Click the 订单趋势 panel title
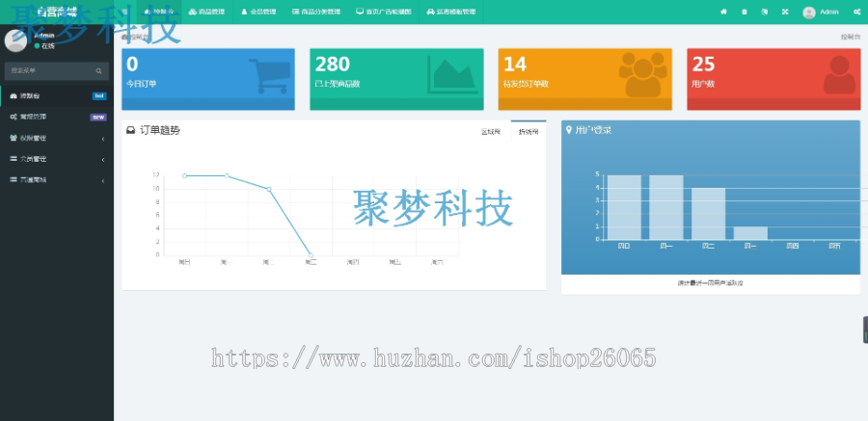Screen dimensions: 868x421 [x=159, y=131]
